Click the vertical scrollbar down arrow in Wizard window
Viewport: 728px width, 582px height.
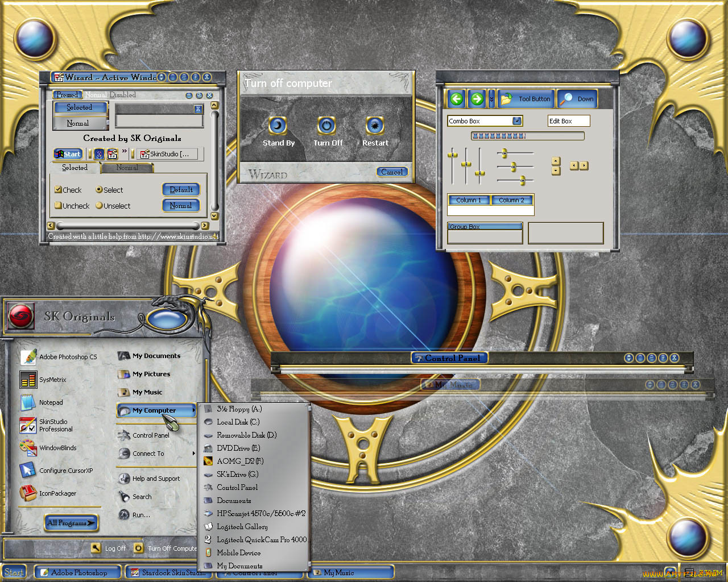tap(214, 216)
